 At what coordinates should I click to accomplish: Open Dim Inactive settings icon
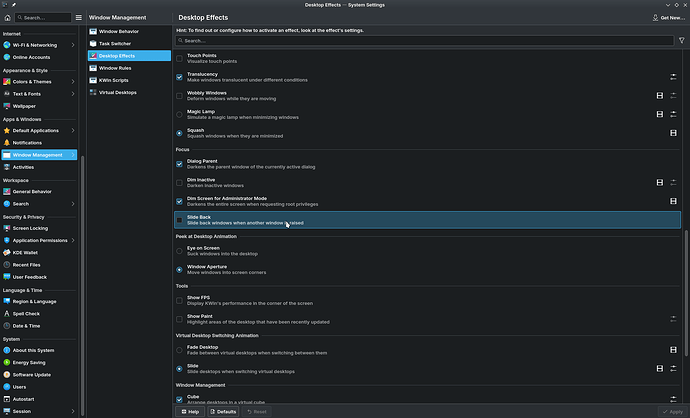click(x=673, y=183)
